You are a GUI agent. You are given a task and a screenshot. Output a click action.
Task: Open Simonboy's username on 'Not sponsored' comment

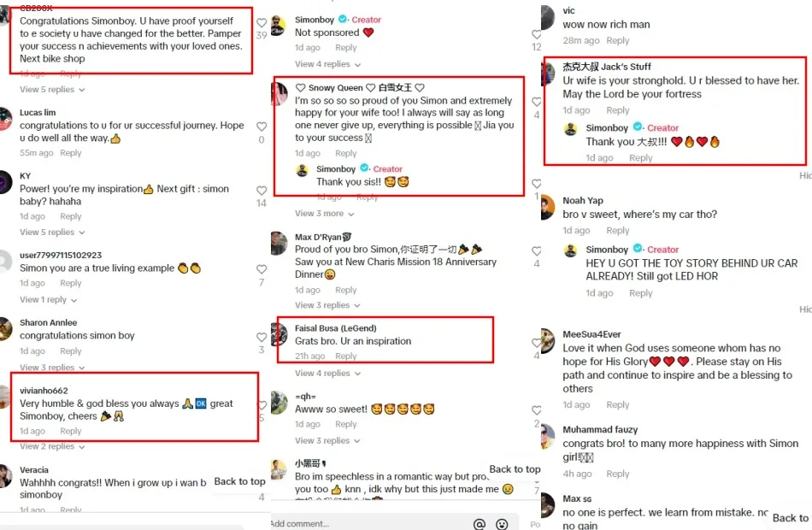[x=315, y=20]
